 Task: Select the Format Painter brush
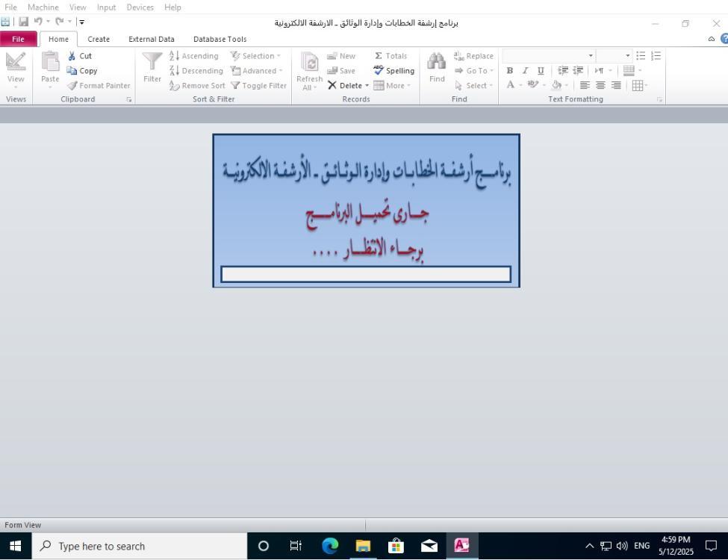[x=72, y=85]
